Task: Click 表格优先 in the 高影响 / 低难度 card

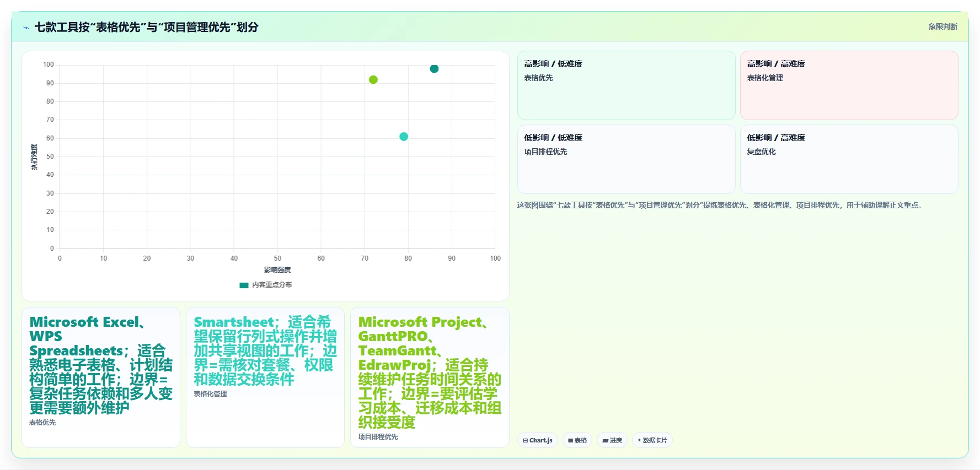Action: 538,78
